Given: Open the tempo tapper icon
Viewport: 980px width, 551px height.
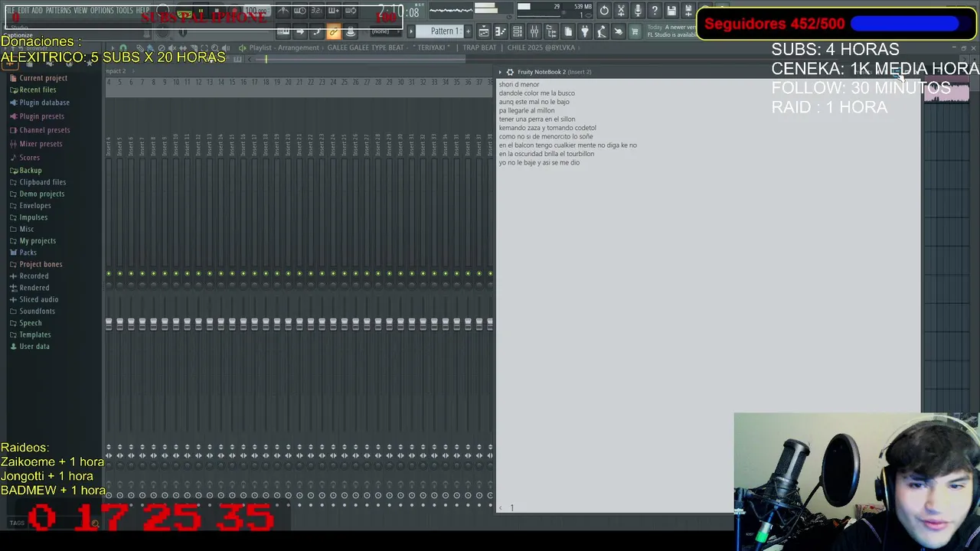Looking at the screenshot, I should 602,31.
